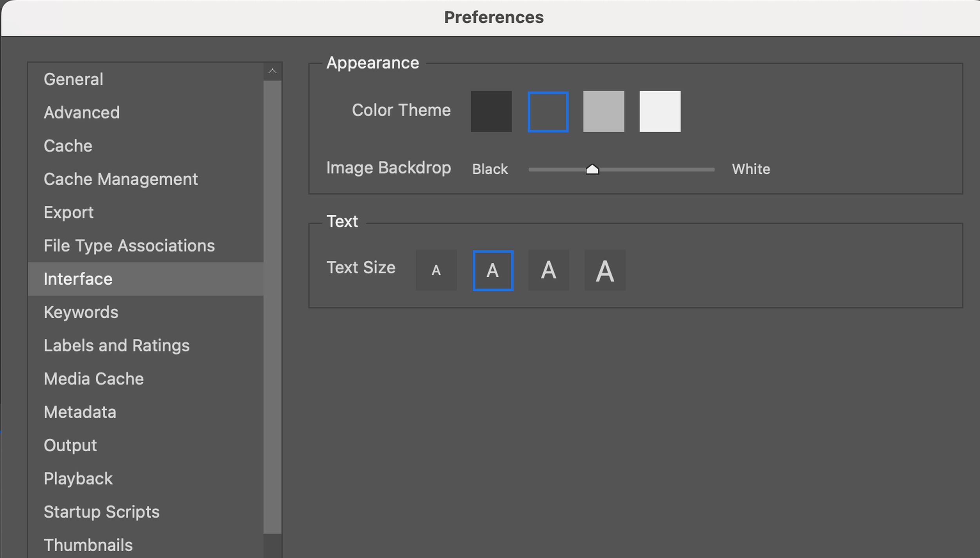980x558 pixels.
Task: Select the third text size A
Action: pyautogui.click(x=548, y=270)
